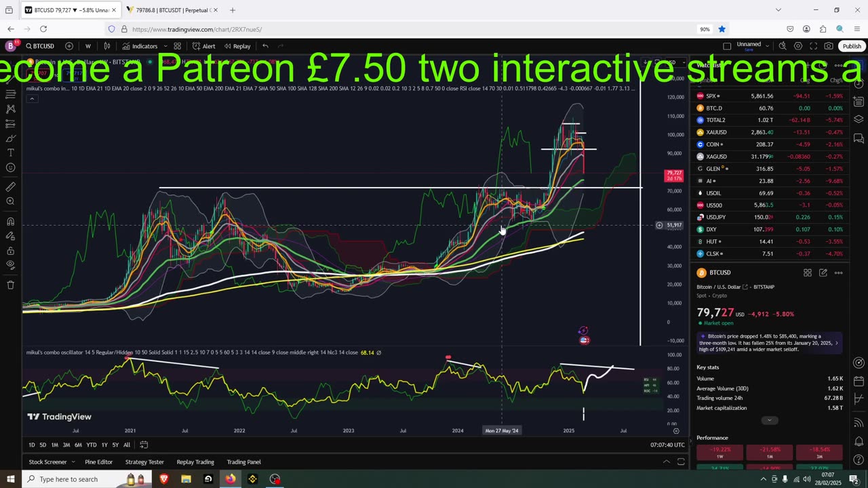Open the Pine Editor tab
The height and width of the screenshot is (488, 868).
coord(98,462)
